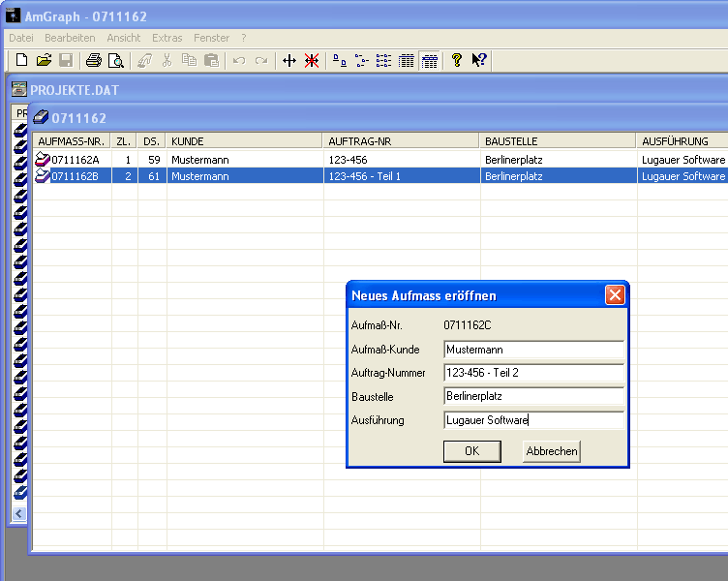Screen dimensions: 728x581
Task: Click the black cross plus icon
Action: 289,60
